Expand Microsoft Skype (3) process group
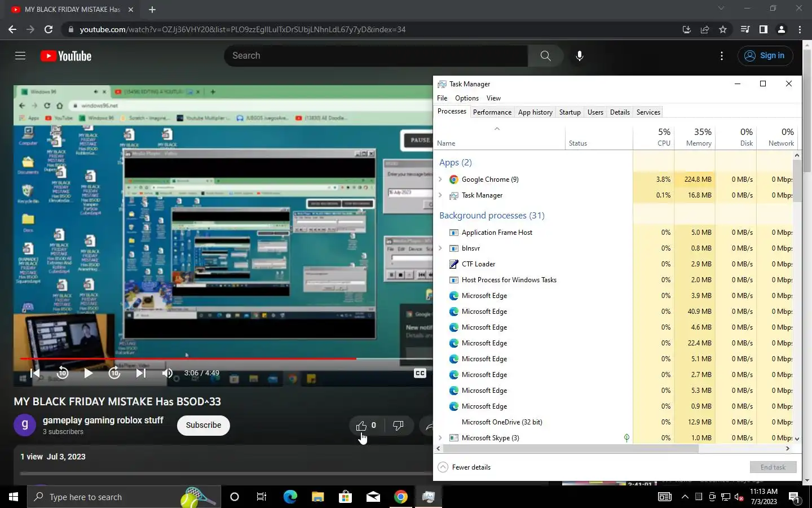812x508 pixels. [440, 438]
